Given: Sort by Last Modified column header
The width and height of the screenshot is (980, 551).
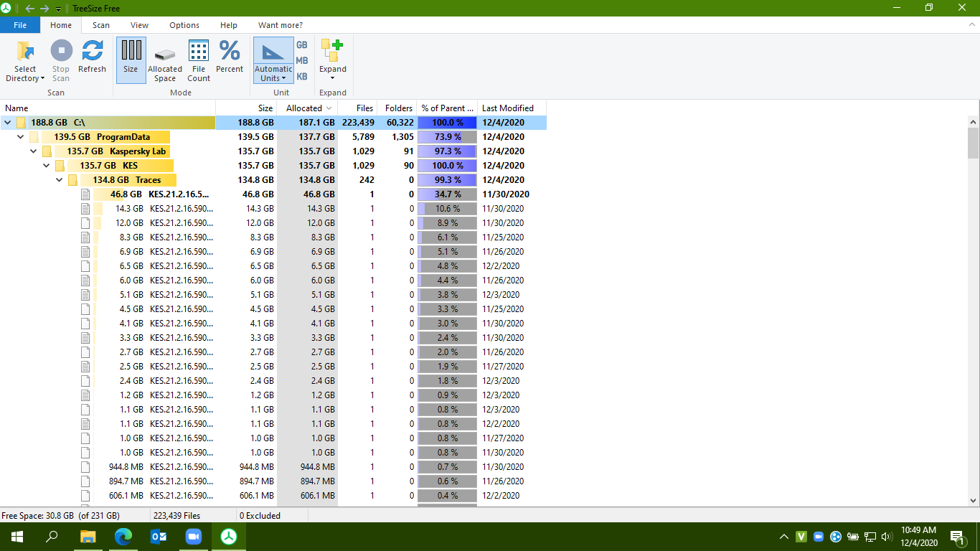Looking at the screenshot, I should coord(508,108).
